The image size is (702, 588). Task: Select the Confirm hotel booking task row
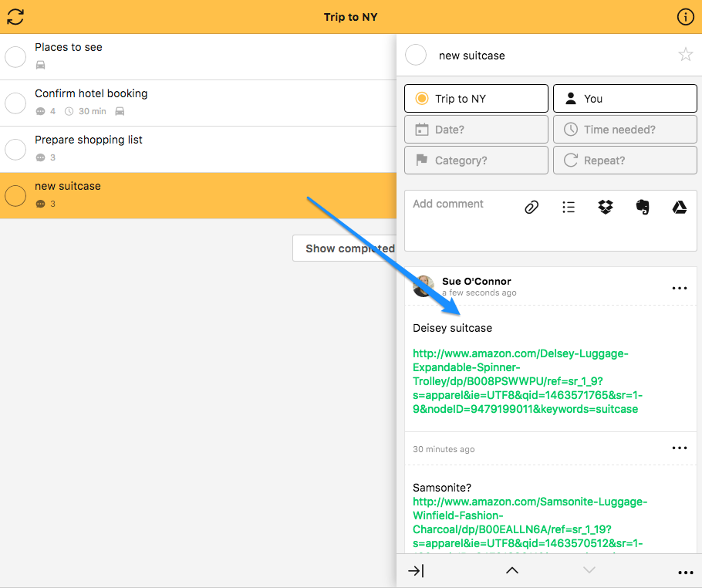tap(198, 103)
